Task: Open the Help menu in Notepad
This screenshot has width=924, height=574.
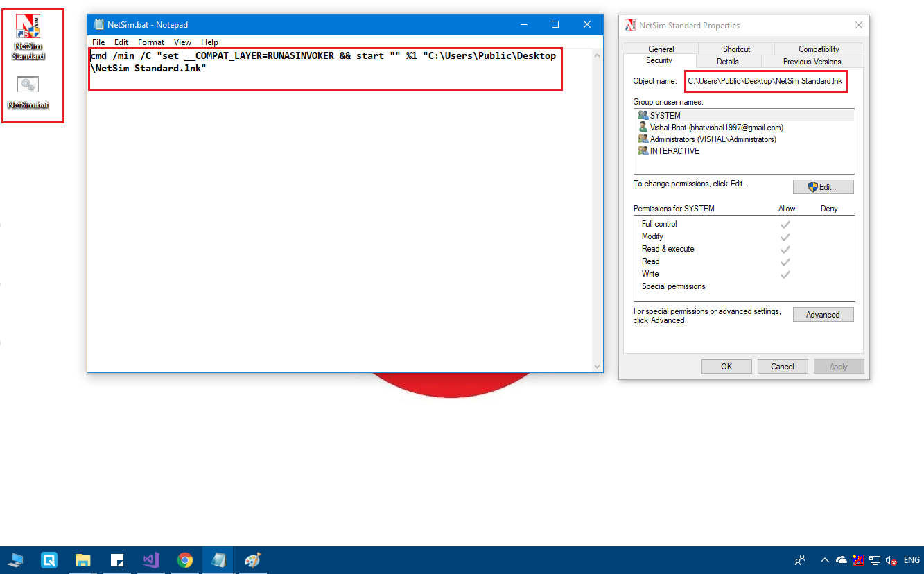Action: coord(209,42)
